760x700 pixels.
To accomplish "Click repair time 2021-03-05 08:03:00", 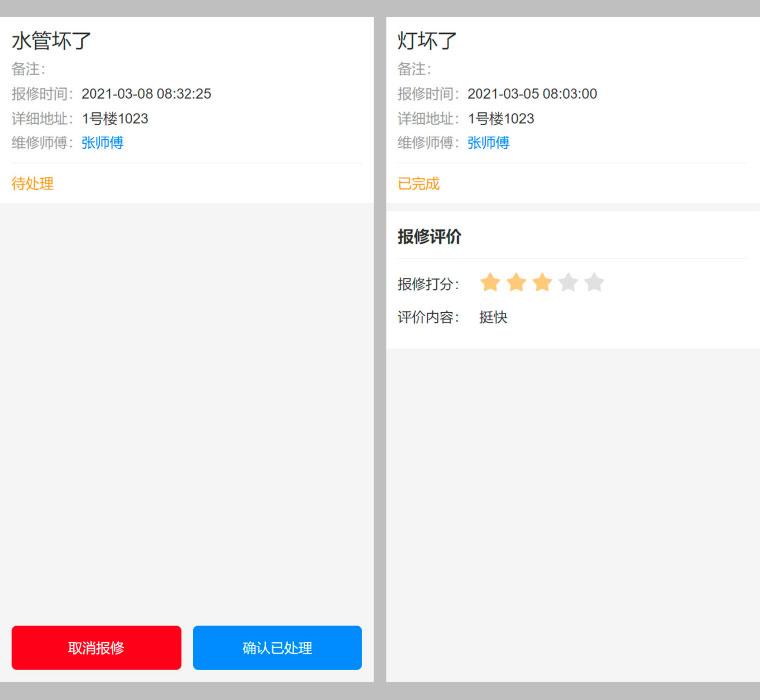I will (x=532, y=94).
